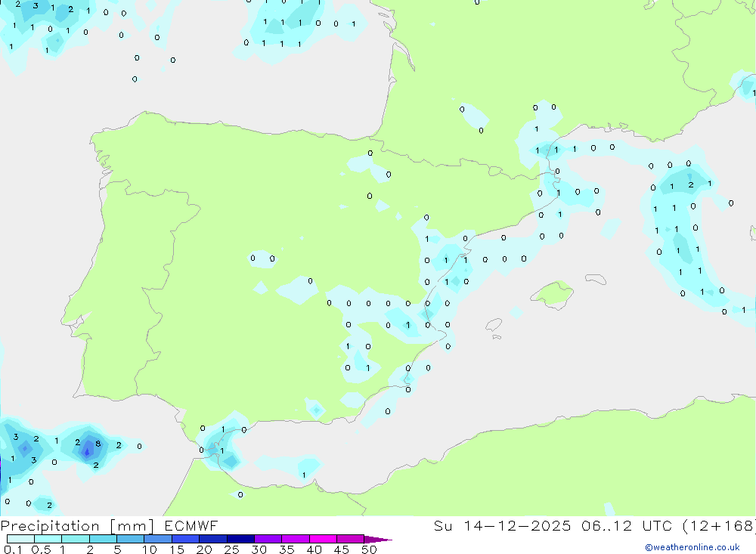Click the '(12+168)' forecast offset text
Screen dimensions: 756x554
[x=720, y=525]
